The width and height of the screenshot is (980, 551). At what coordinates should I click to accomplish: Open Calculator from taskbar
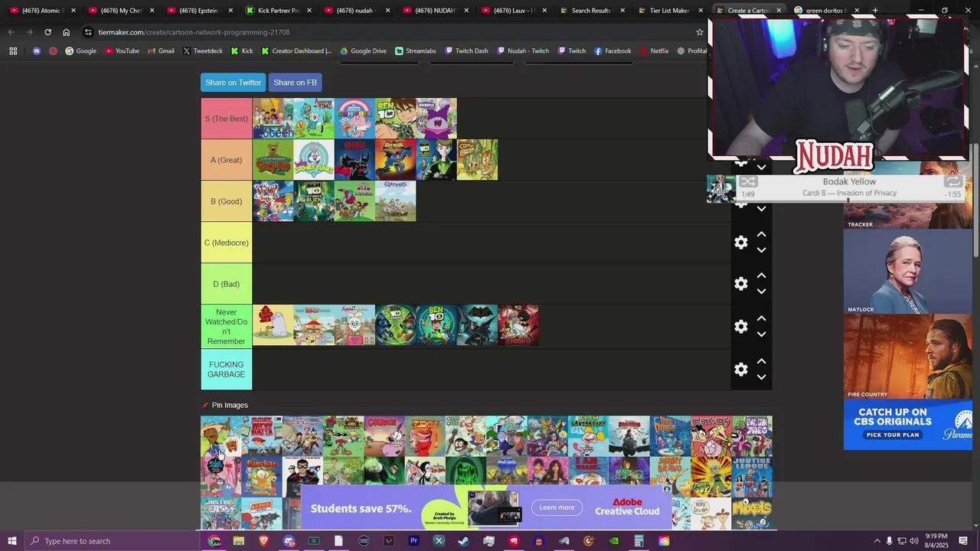639,541
